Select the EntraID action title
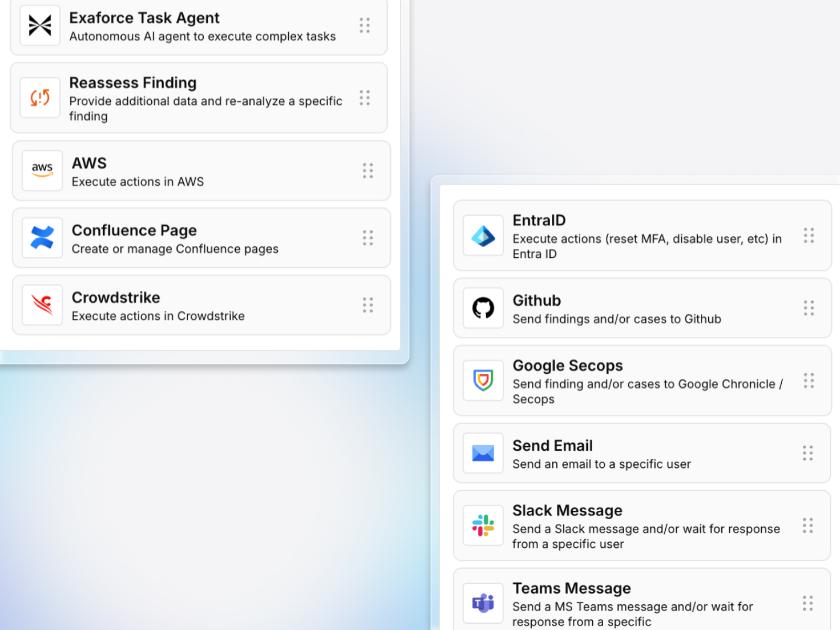Image resolution: width=840 pixels, height=630 pixels. [x=539, y=220]
